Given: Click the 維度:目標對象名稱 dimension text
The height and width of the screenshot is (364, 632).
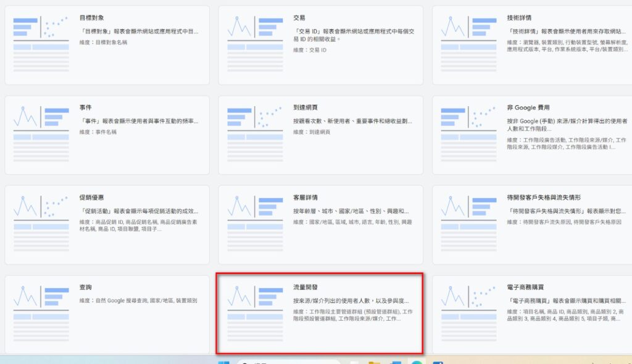Looking at the screenshot, I should pyautogui.click(x=104, y=42).
